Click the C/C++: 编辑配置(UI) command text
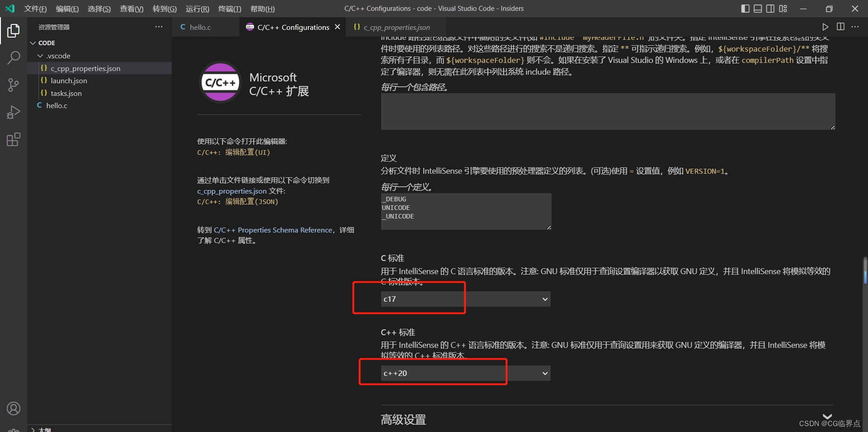 [234, 152]
